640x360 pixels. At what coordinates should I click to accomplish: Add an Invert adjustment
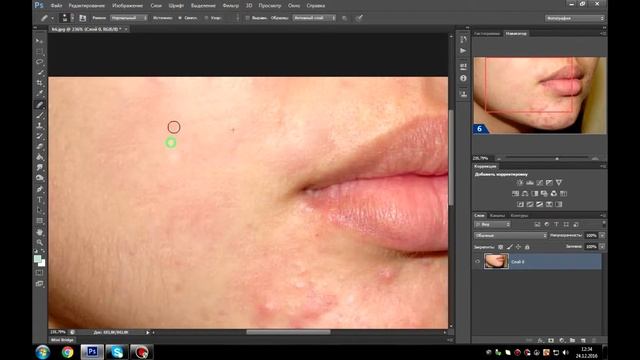pyautogui.click(x=520, y=204)
